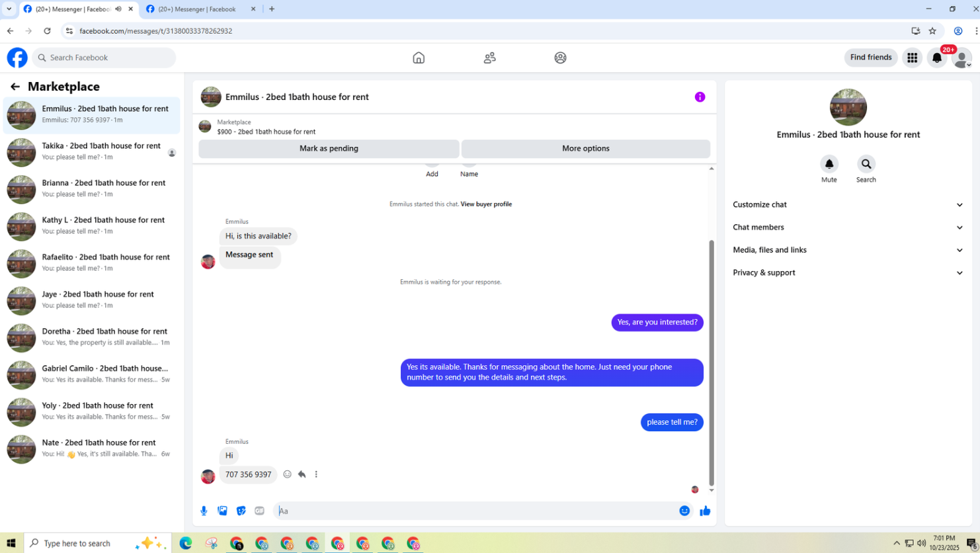Mute the chat via bell icon
980x553 pixels.
(x=829, y=163)
